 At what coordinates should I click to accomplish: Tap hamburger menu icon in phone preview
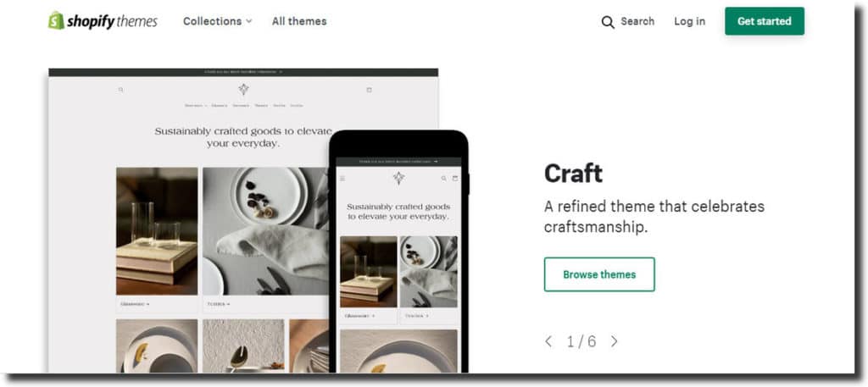[x=342, y=179]
